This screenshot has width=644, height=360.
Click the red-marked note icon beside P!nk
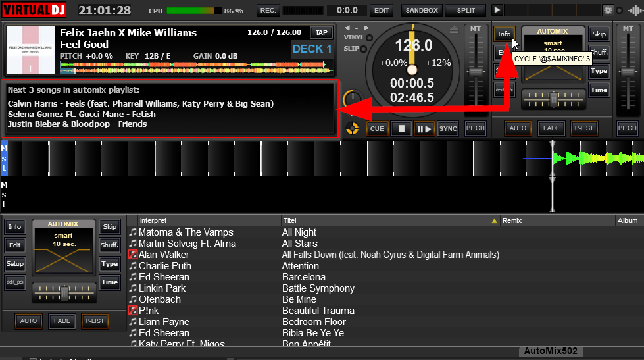(133, 311)
